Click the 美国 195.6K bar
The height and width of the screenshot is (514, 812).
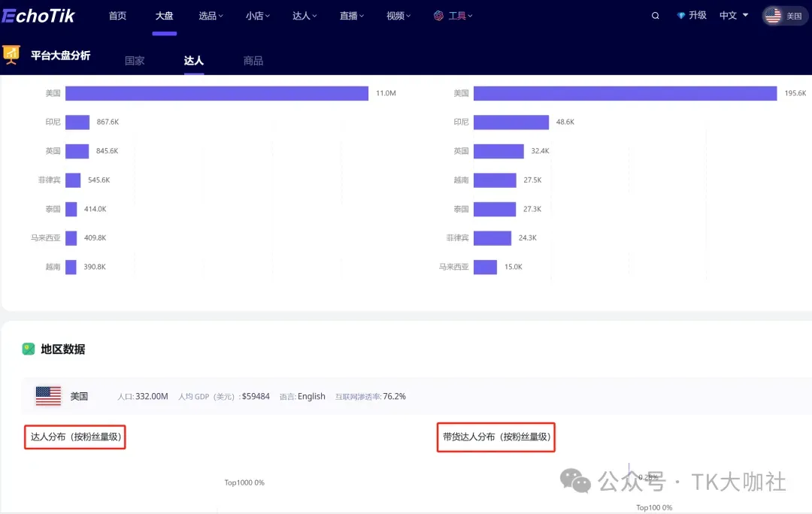625,93
